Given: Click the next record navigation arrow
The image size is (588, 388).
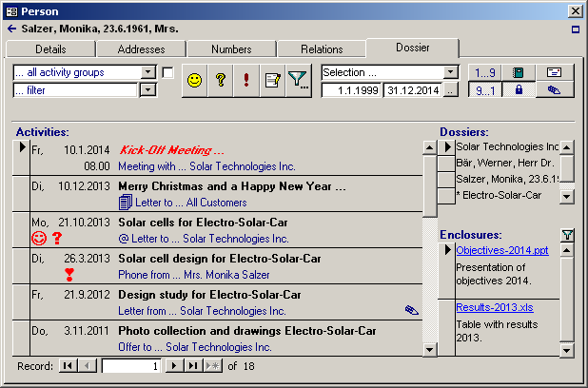Looking at the screenshot, I should coord(173,365).
